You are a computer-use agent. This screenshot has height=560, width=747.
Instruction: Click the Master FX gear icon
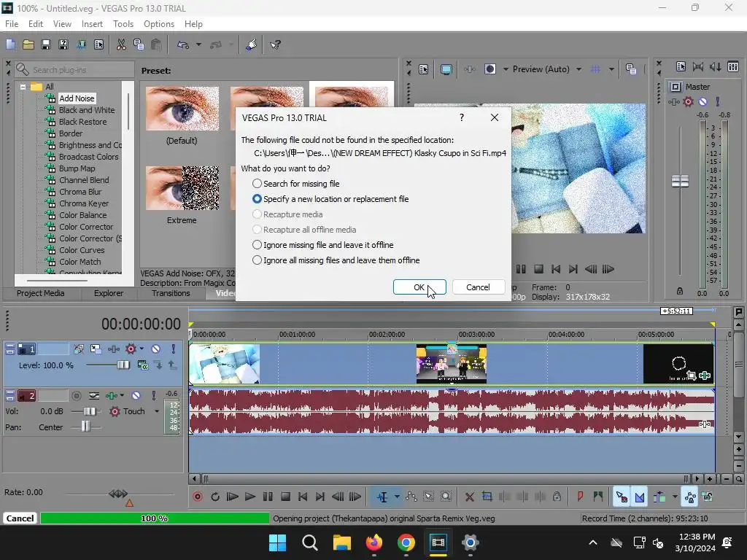pyautogui.click(x=688, y=101)
